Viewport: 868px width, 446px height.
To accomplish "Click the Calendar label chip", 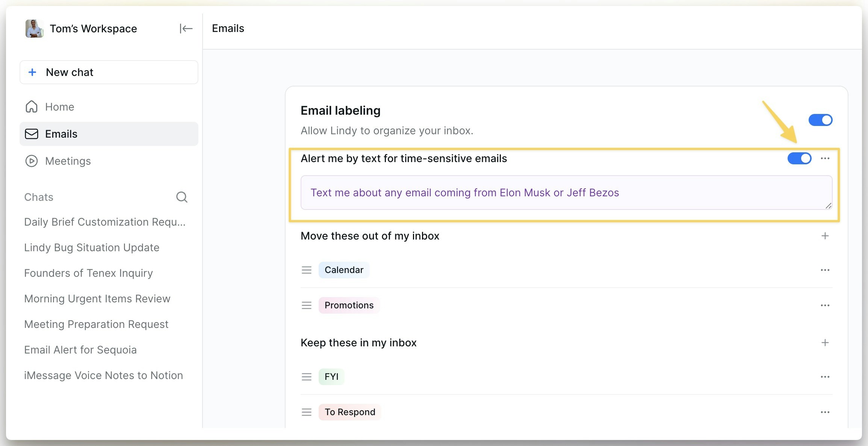I will coord(343,270).
